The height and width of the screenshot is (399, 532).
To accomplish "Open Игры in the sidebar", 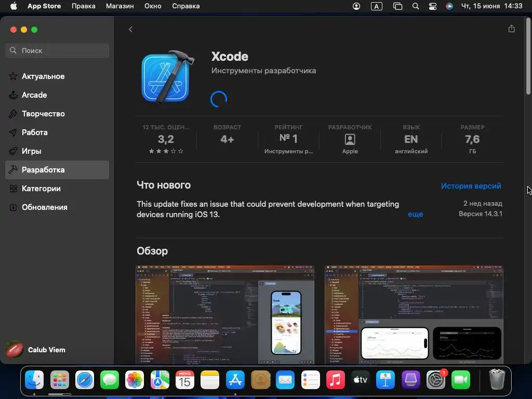I will [x=57, y=151].
